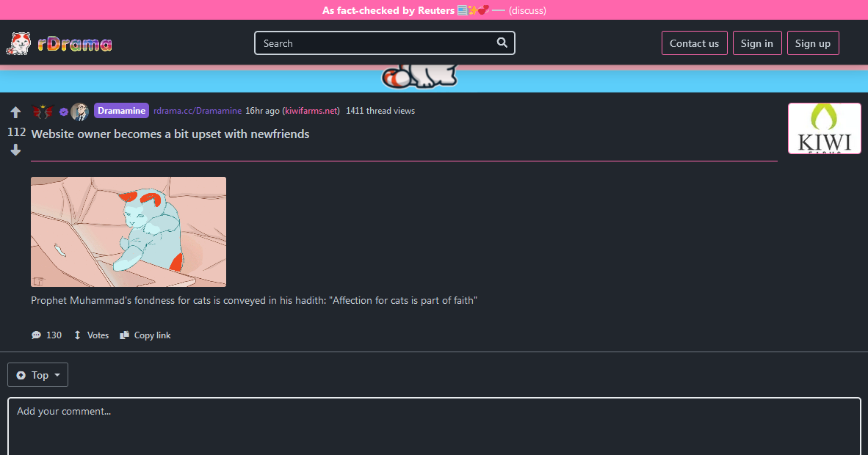868x455 pixels.
Task: Click the rDrama wordmark
Action: [x=75, y=44]
